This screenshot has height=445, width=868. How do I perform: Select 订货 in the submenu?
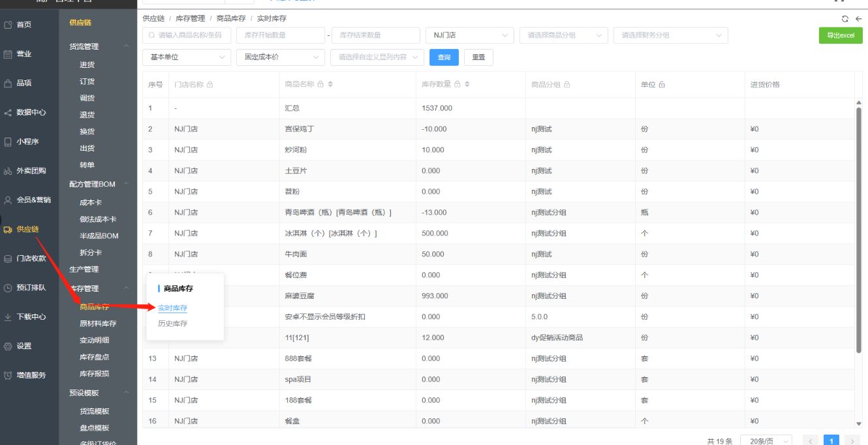click(87, 82)
